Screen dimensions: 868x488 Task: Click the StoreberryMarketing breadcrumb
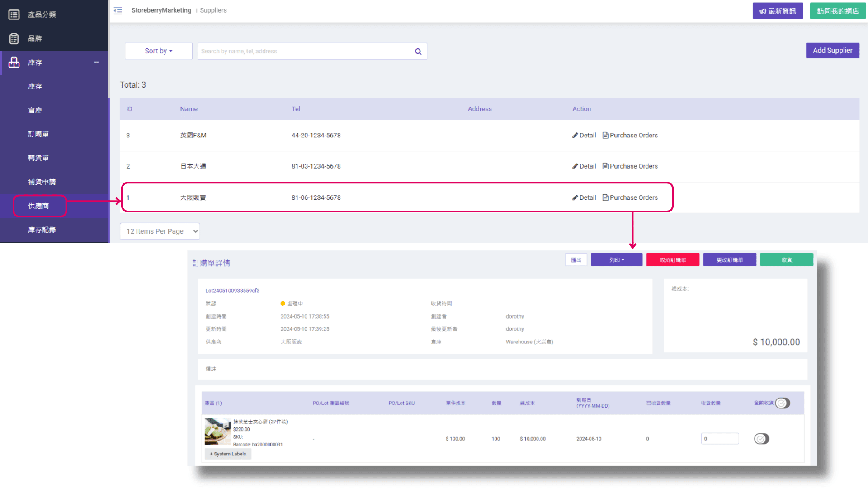161,10
